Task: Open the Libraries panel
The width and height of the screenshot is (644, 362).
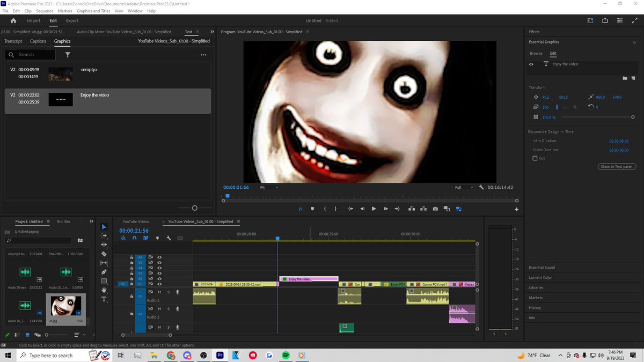Action: click(x=536, y=287)
